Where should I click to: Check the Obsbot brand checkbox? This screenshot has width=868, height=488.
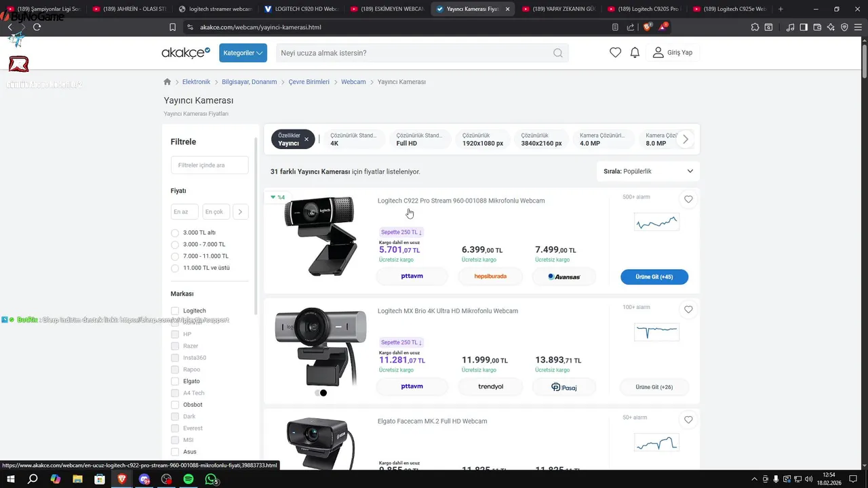tap(175, 405)
